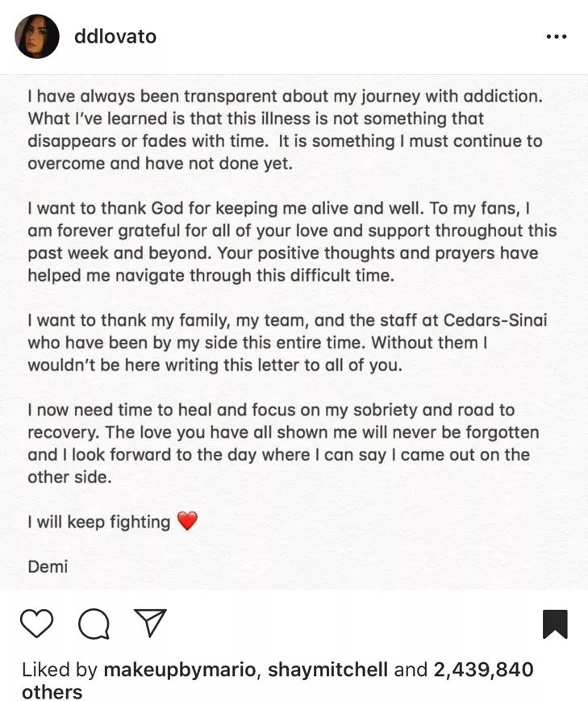Tap the "I will keep fighting" line
Screen dimensions: 588x701
click(99, 522)
